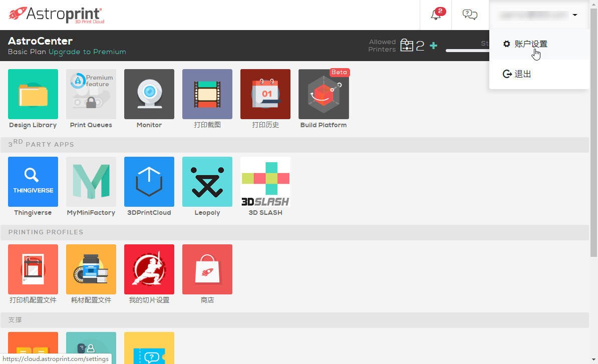Launch the Monitor webcam app

point(149,94)
